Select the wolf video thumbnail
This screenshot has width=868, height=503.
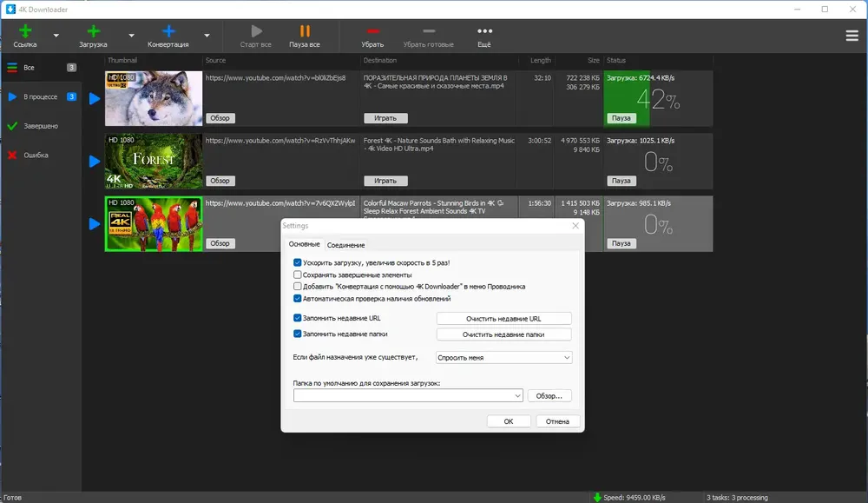pos(154,99)
